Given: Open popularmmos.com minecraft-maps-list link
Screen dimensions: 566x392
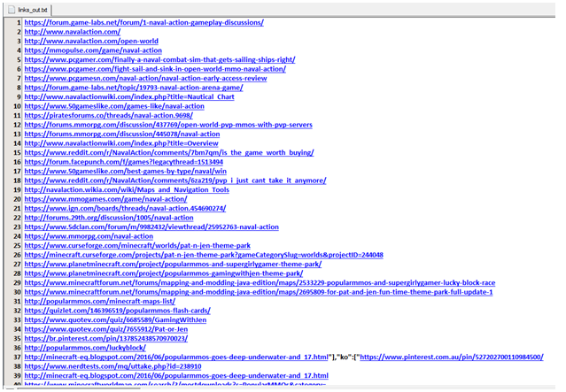Looking at the screenshot, I should pyautogui.click(x=100, y=301).
